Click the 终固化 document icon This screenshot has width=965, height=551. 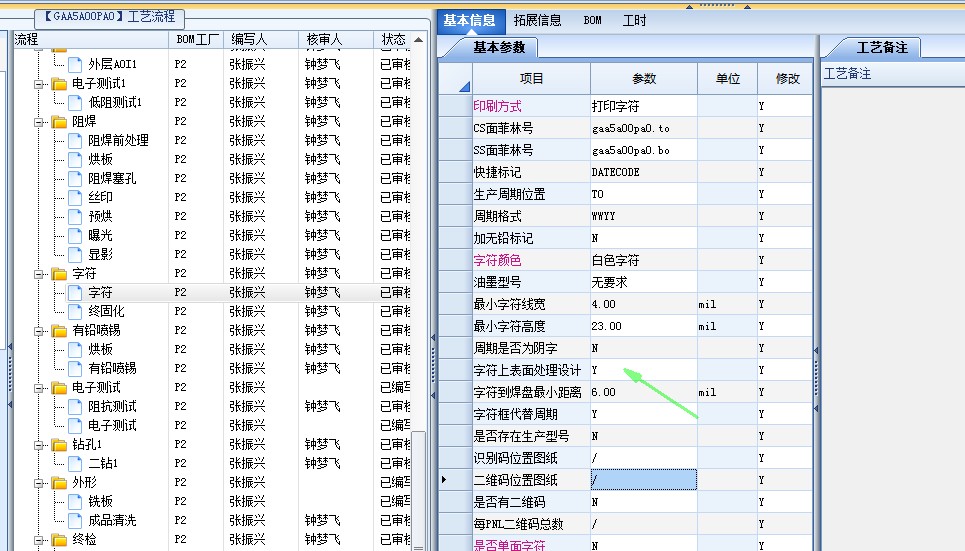(75, 312)
